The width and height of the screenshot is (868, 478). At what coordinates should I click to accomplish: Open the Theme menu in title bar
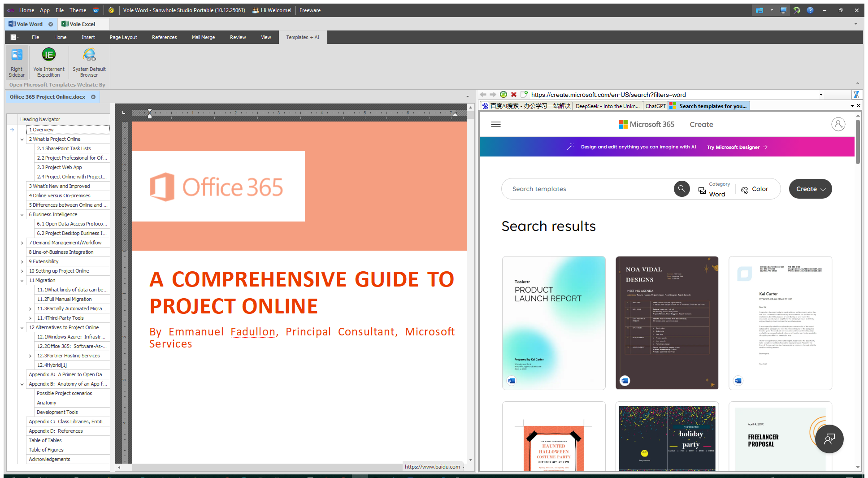(78, 10)
